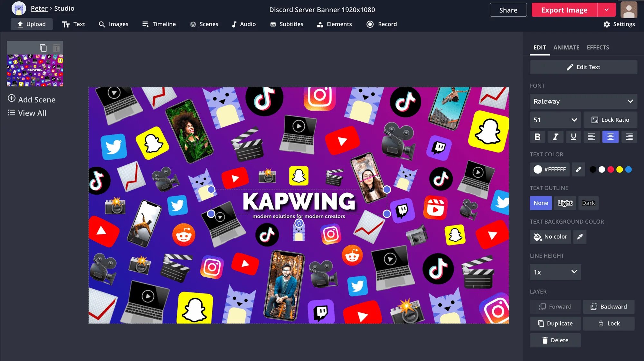The height and width of the screenshot is (361, 644).
Task: Center-align the text
Action: (610, 137)
